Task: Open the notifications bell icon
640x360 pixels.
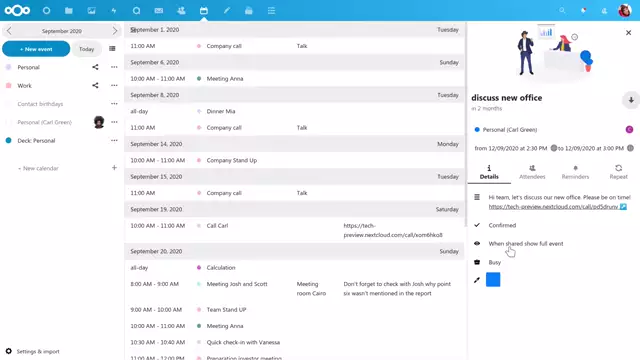Action: pyautogui.click(x=584, y=11)
